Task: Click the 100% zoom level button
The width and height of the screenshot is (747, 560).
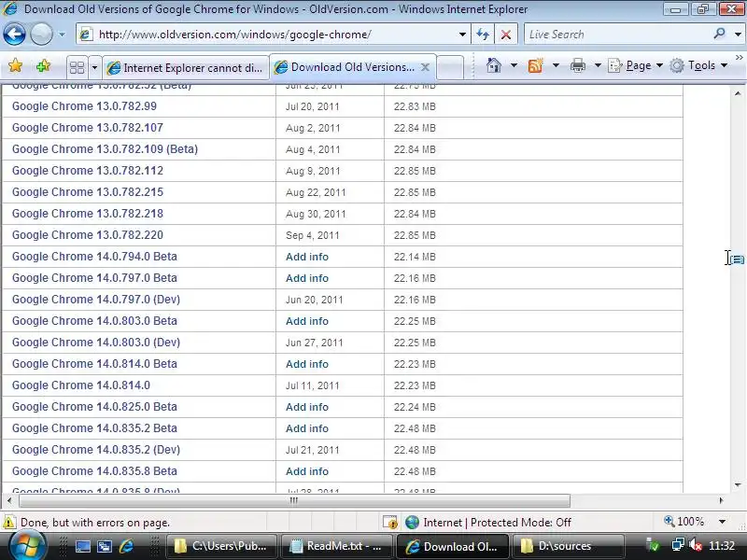Action: 684,522
